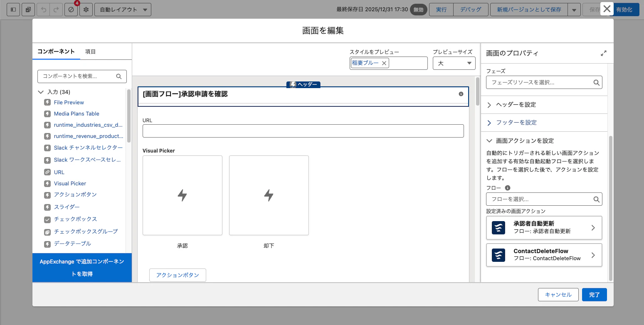Click the AppExchange components link
This screenshot has height=325, width=644.
click(82, 268)
